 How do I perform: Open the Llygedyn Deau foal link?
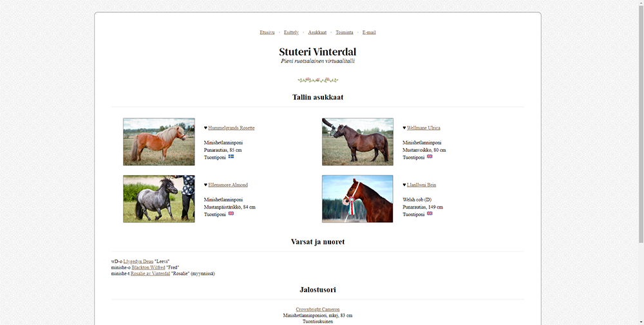(x=138, y=261)
